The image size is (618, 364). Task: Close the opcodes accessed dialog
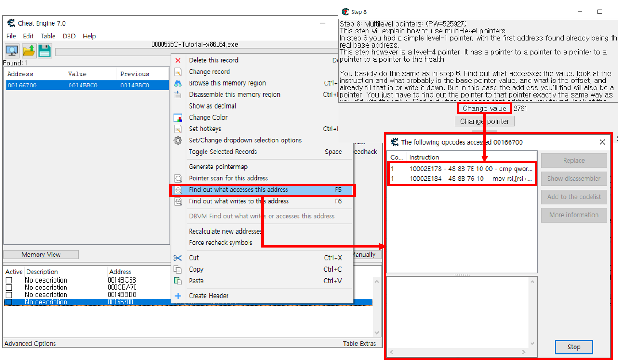point(602,142)
